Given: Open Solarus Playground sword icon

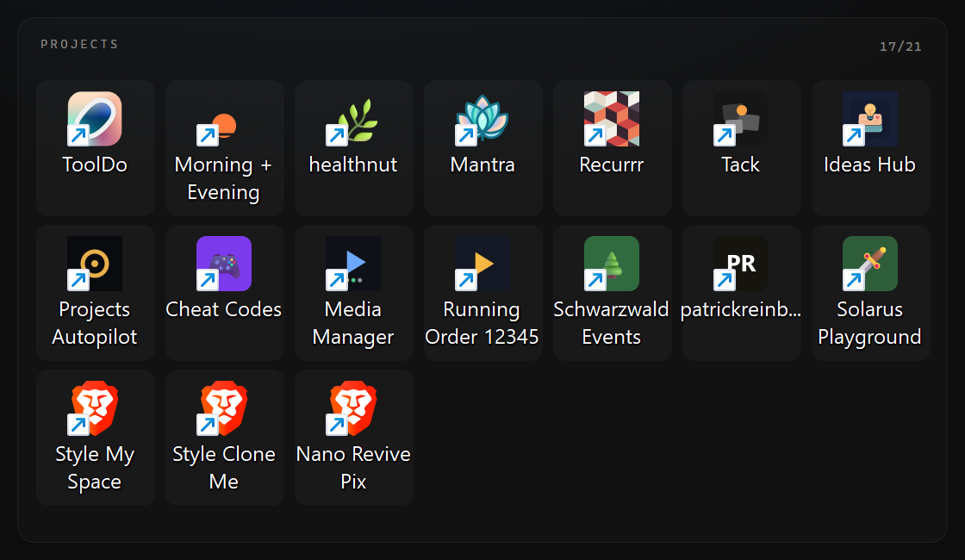Looking at the screenshot, I should point(870,264).
